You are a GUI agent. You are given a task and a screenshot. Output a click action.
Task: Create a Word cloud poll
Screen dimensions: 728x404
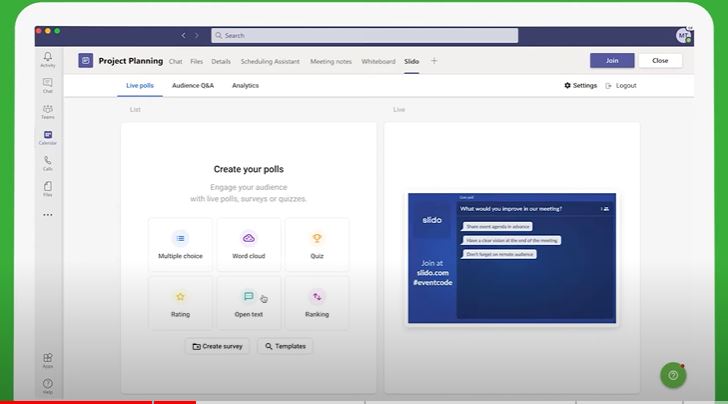click(249, 245)
